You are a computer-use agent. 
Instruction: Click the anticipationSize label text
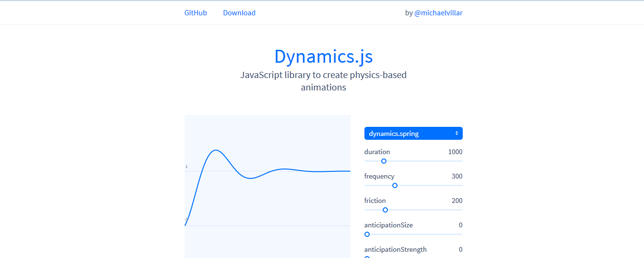pos(388,225)
